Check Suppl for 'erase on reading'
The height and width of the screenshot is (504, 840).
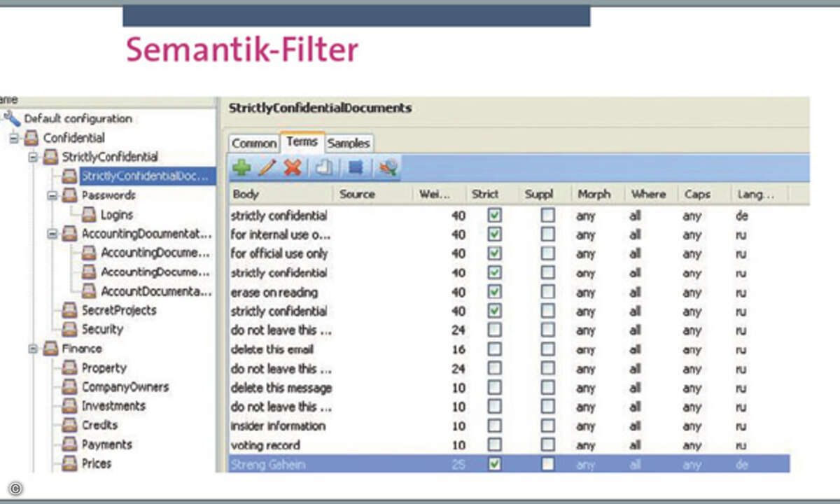tap(548, 292)
